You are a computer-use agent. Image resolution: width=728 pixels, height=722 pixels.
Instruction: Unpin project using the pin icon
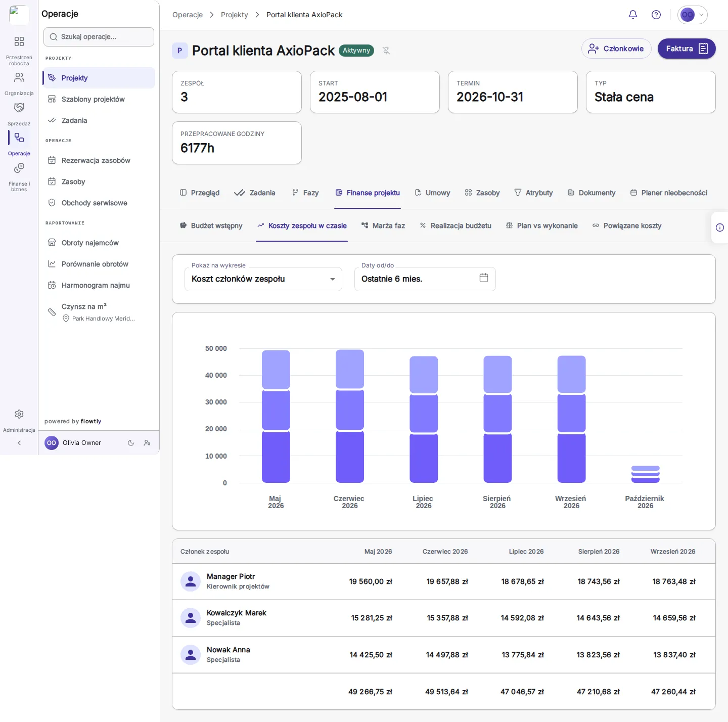point(386,51)
